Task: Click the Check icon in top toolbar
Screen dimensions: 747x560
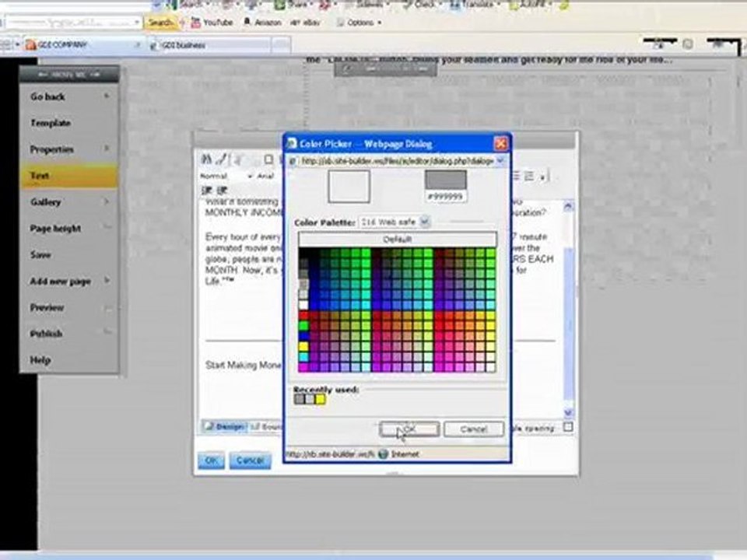Action: 408,5
